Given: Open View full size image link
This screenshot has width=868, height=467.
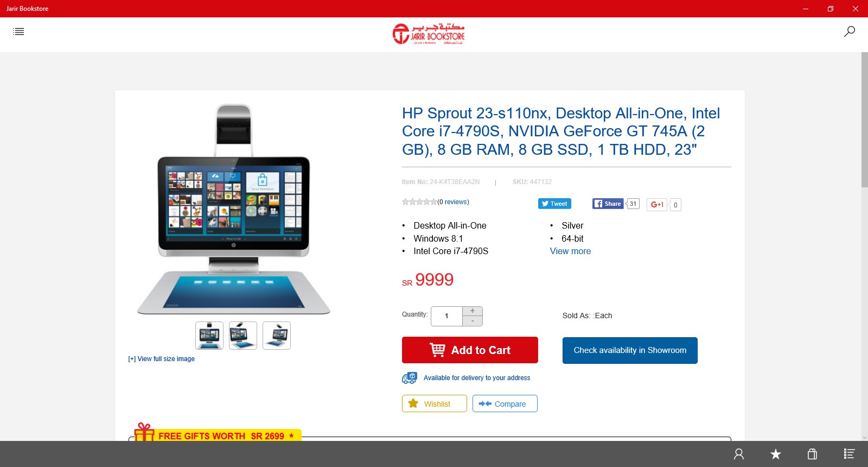Looking at the screenshot, I should (x=161, y=359).
